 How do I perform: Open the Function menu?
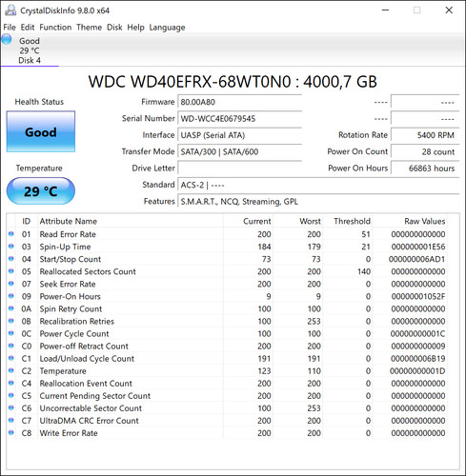55,28
